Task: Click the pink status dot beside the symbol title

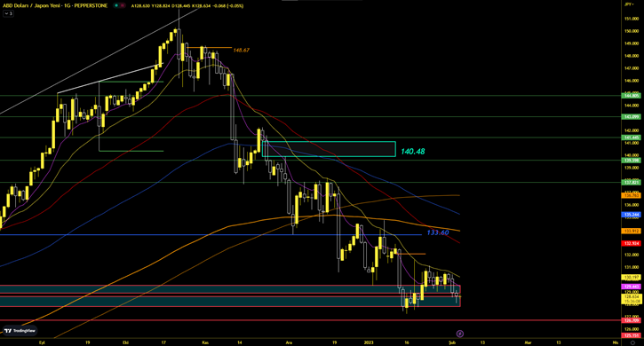Action: (123, 5)
